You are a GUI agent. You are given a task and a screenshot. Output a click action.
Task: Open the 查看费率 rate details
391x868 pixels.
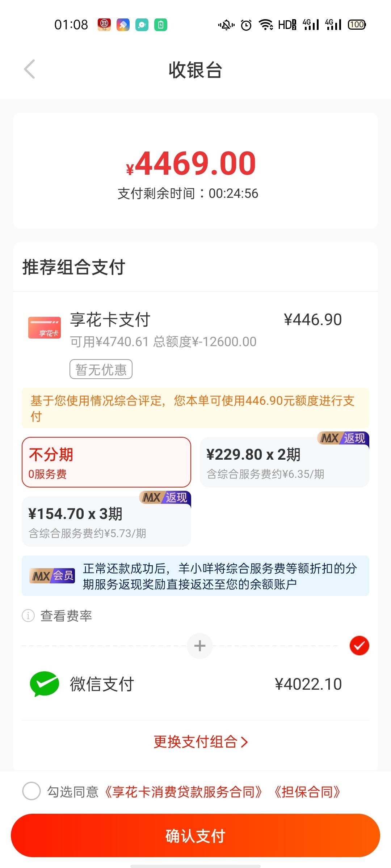[x=66, y=616]
